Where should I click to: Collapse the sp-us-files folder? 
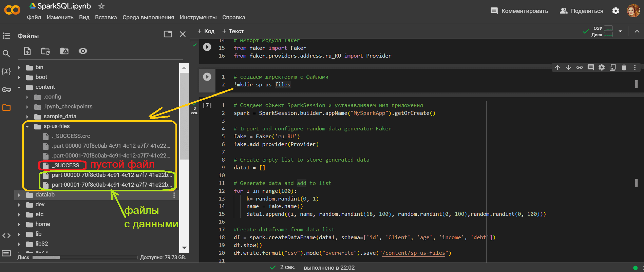[27, 126]
